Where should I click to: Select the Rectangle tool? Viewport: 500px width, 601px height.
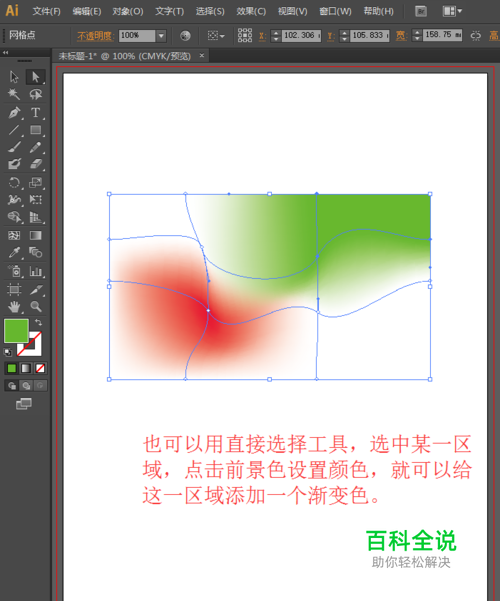(36, 130)
